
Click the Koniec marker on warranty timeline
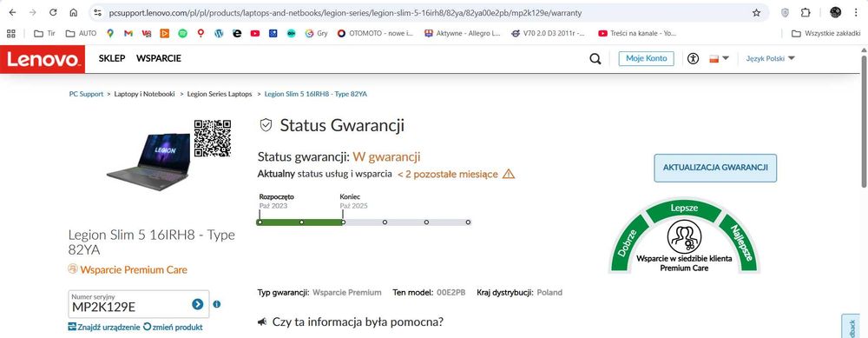coord(343,222)
